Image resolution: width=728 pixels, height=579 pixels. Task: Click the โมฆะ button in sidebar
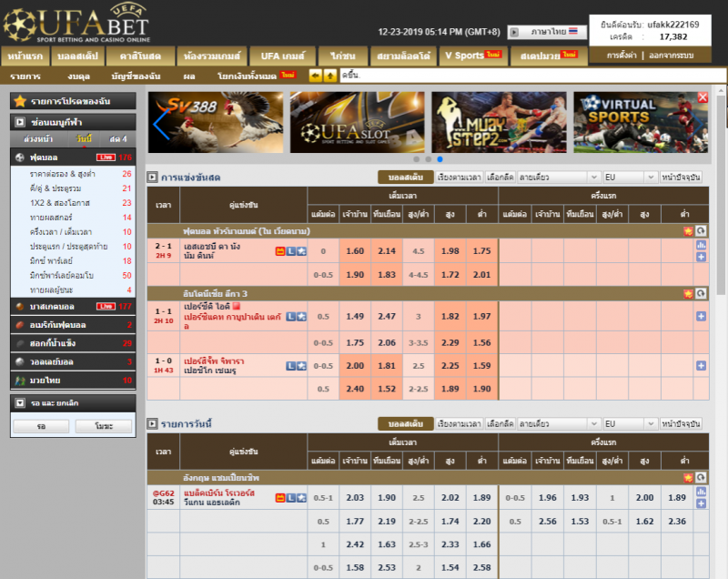tap(104, 426)
